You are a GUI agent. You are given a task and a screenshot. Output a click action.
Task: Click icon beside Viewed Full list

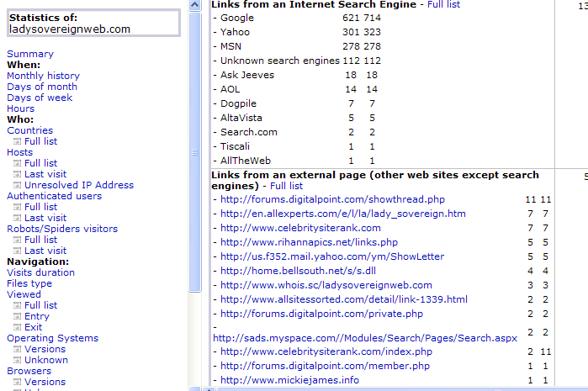coord(18,305)
